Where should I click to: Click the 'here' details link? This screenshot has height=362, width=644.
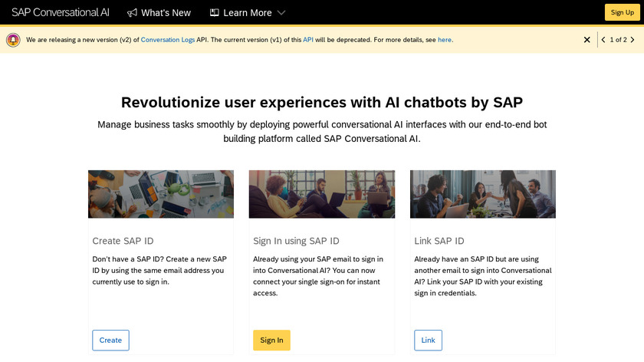coord(445,40)
